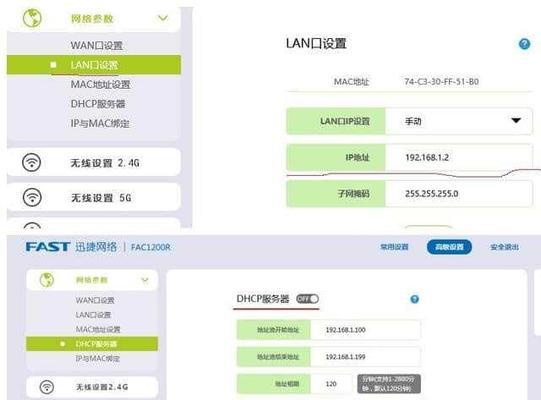Click globe icon in the bottom sidebar

coord(47,280)
